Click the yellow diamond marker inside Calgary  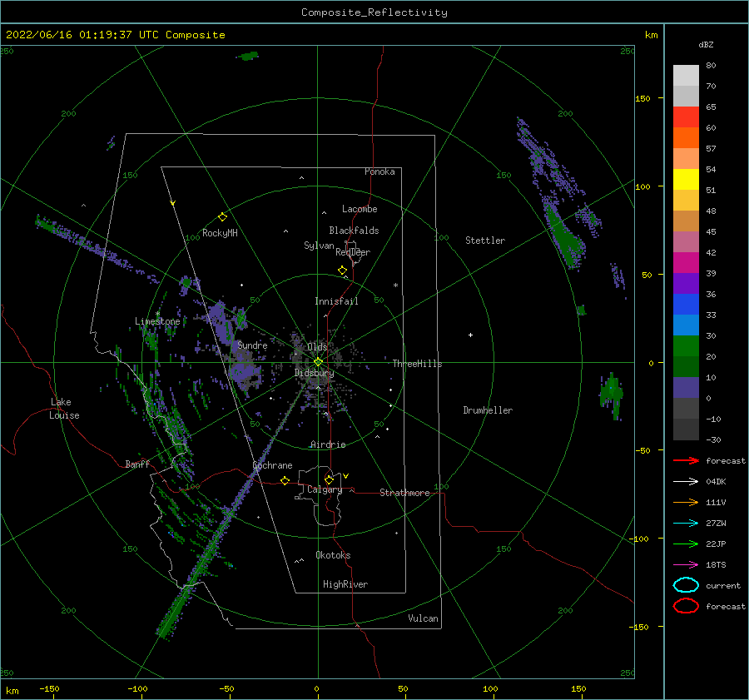pos(329,479)
